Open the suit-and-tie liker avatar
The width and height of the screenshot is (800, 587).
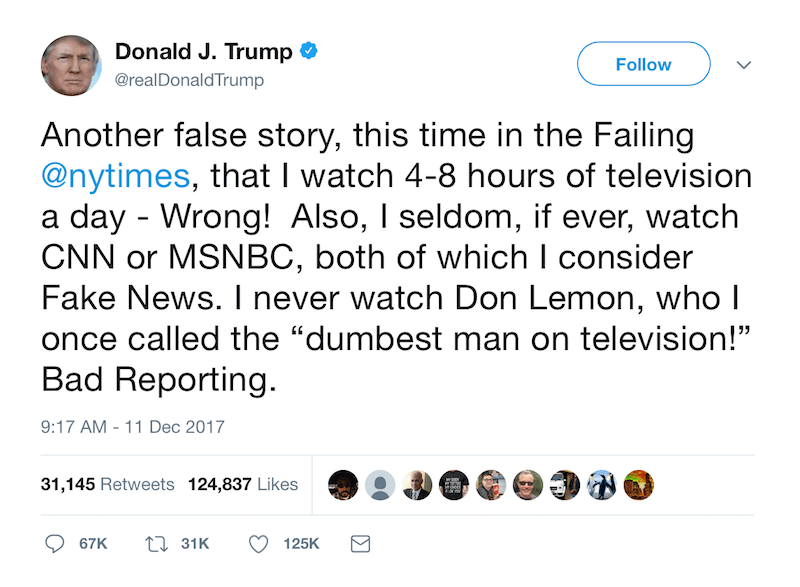(x=417, y=485)
